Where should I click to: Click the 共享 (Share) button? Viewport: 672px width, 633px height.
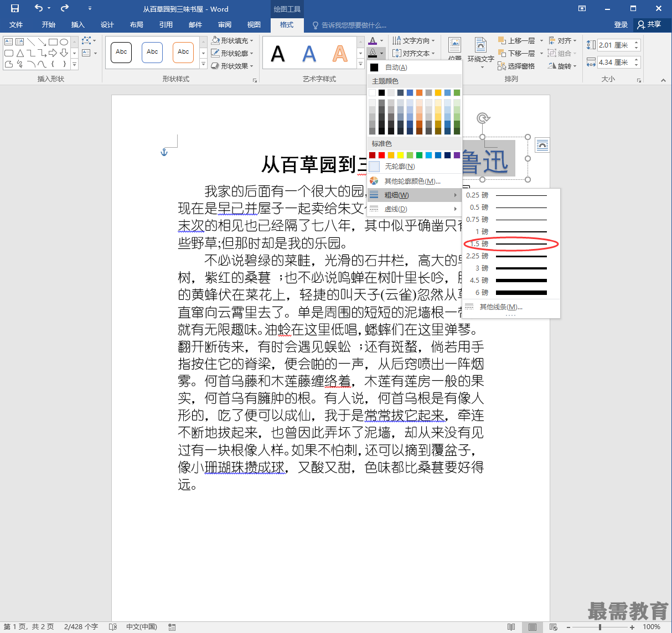649,25
